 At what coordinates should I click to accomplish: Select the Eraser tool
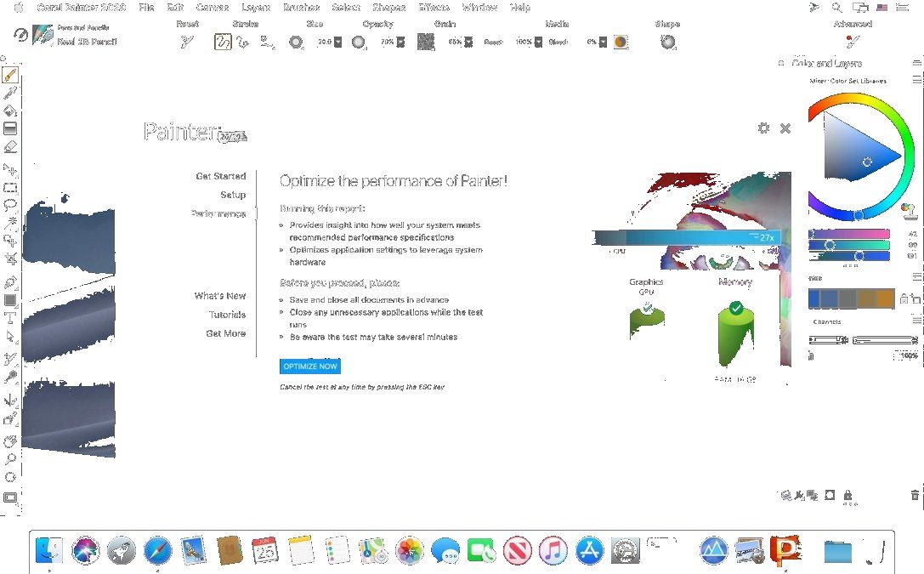pyautogui.click(x=10, y=146)
